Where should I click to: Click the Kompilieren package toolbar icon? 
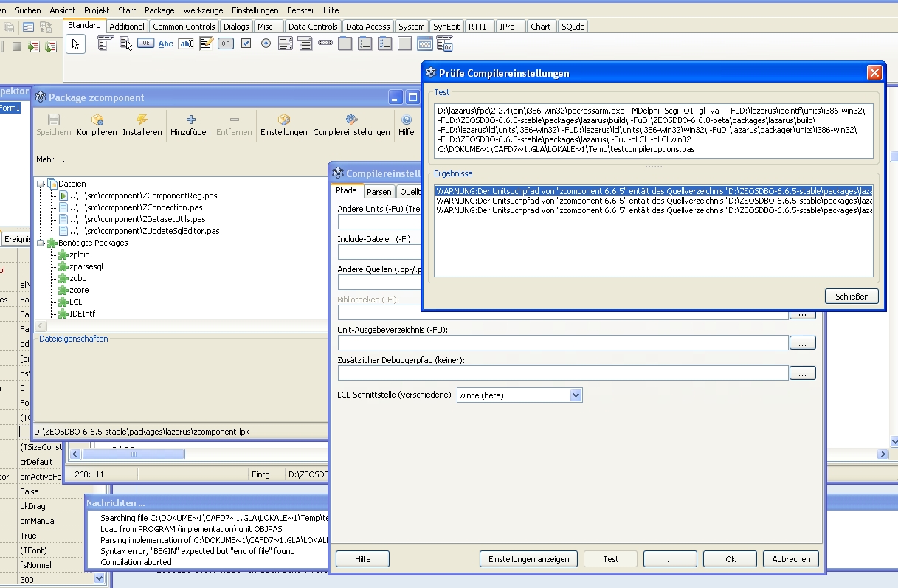point(97,120)
